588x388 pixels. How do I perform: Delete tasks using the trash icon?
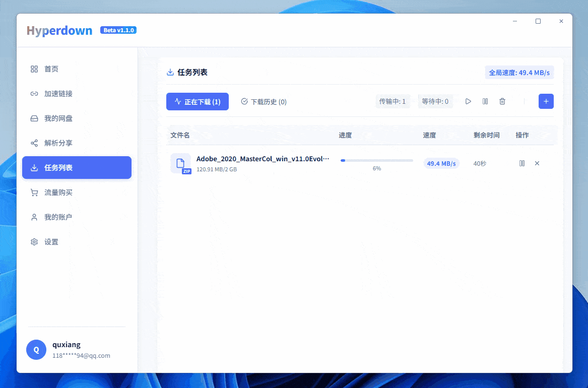pyautogui.click(x=502, y=101)
